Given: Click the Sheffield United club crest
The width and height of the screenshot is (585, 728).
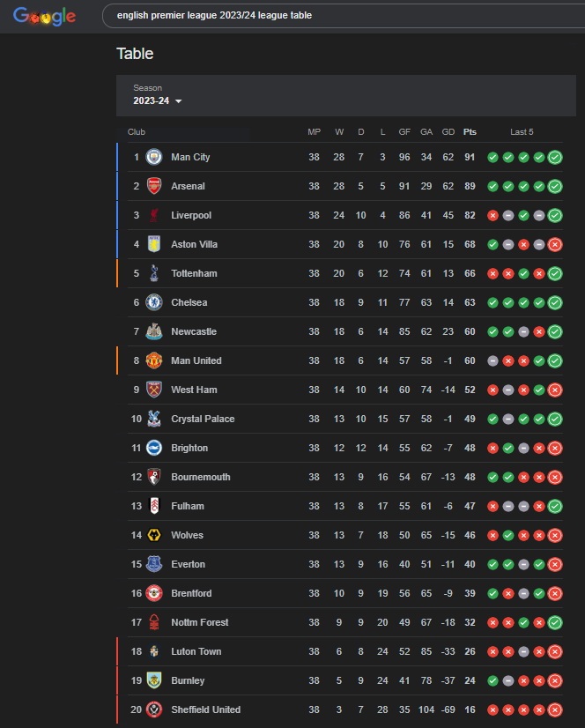Looking at the screenshot, I should [154, 709].
